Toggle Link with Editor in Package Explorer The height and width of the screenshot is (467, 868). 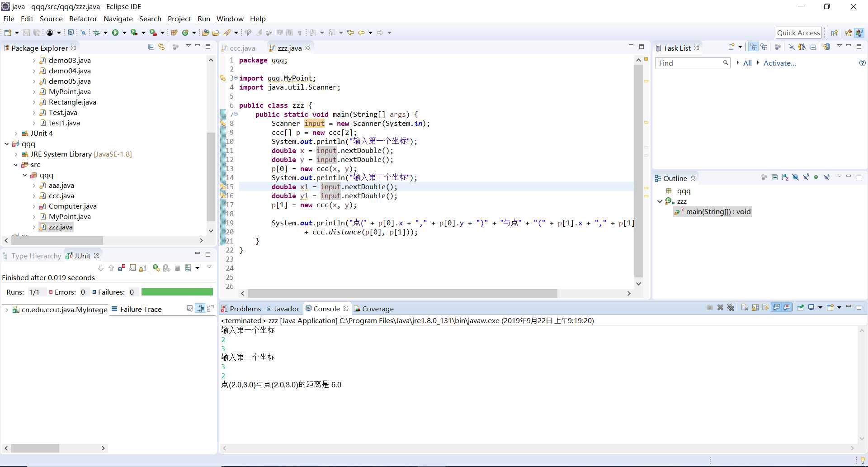tap(161, 47)
